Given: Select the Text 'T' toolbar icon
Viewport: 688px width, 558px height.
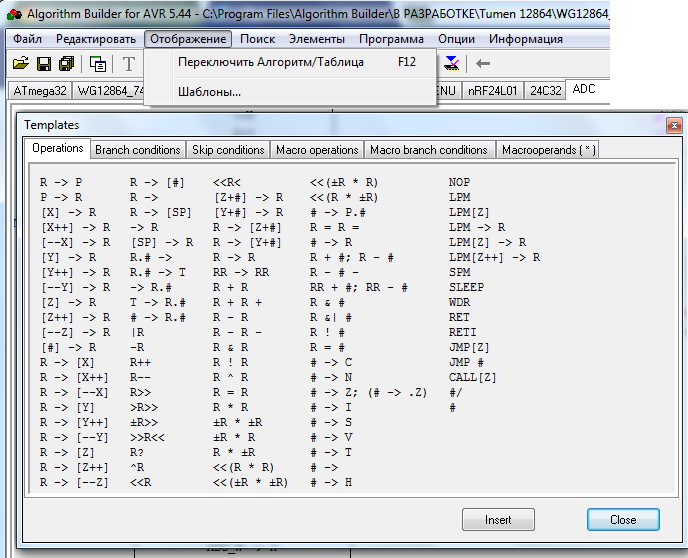Looking at the screenshot, I should tap(128, 64).
